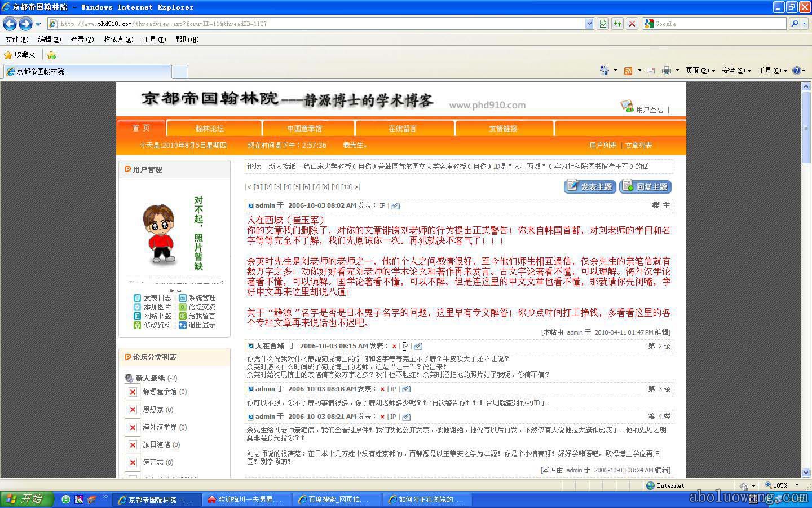The width and height of the screenshot is (812, 508).
Task: Click the 用户列表 link
Action: 603,146
